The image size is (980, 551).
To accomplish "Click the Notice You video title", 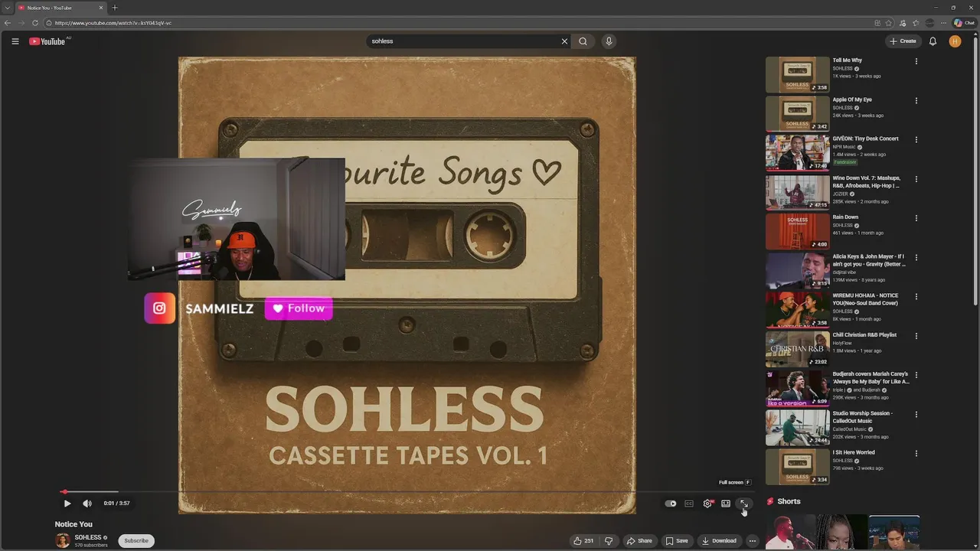I will (73, 524).
